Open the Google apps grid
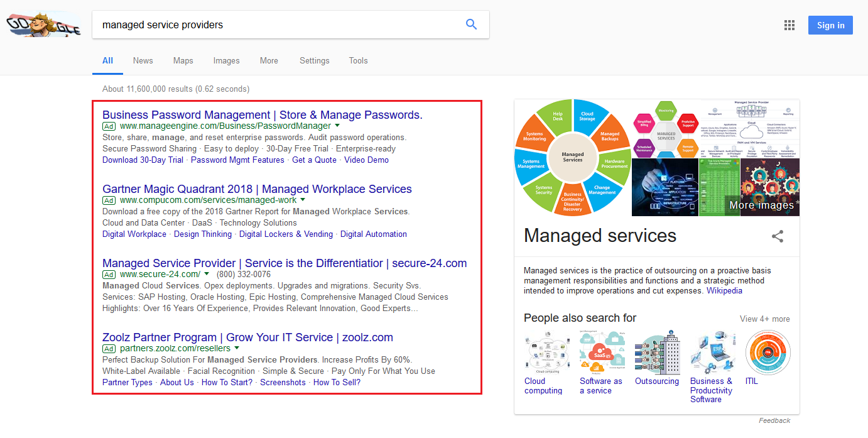 789,25
